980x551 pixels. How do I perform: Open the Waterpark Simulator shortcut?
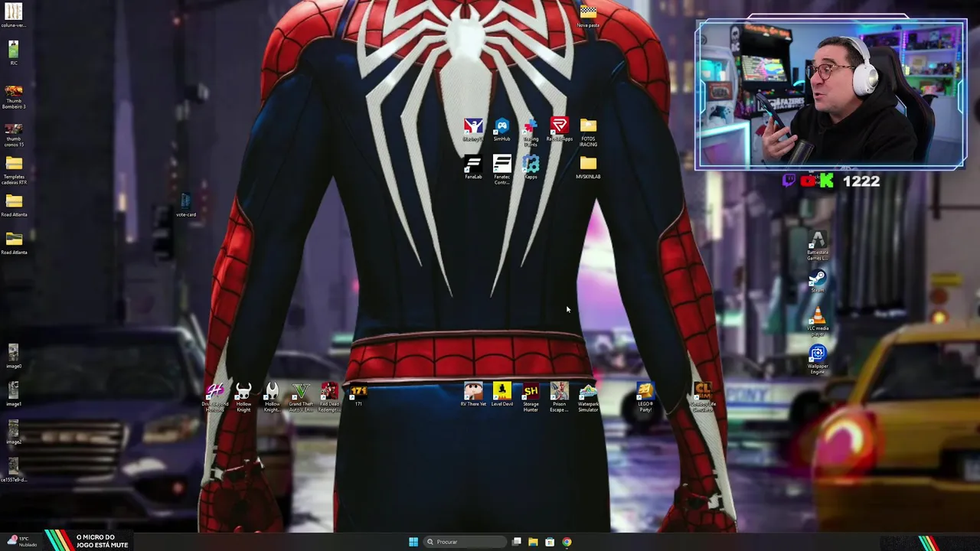tap(588, 397)
